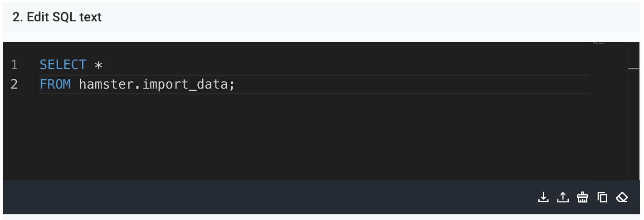Click the asterisk after SELECT
Viewport: 644px width, 220px height.
point(98,65)
